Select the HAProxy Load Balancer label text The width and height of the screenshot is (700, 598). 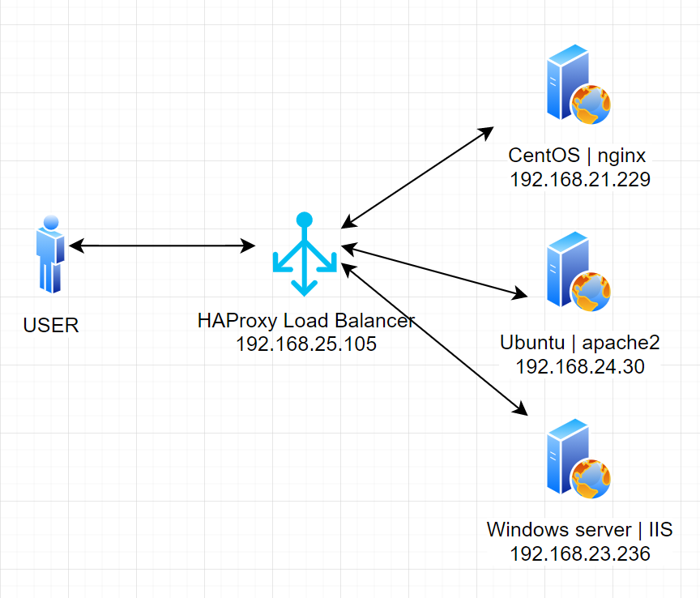[306, 321]
